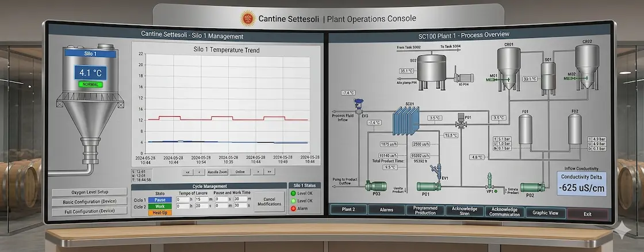
Task: Click the 33:1 °C reading near S01
Action: point(530,78)
